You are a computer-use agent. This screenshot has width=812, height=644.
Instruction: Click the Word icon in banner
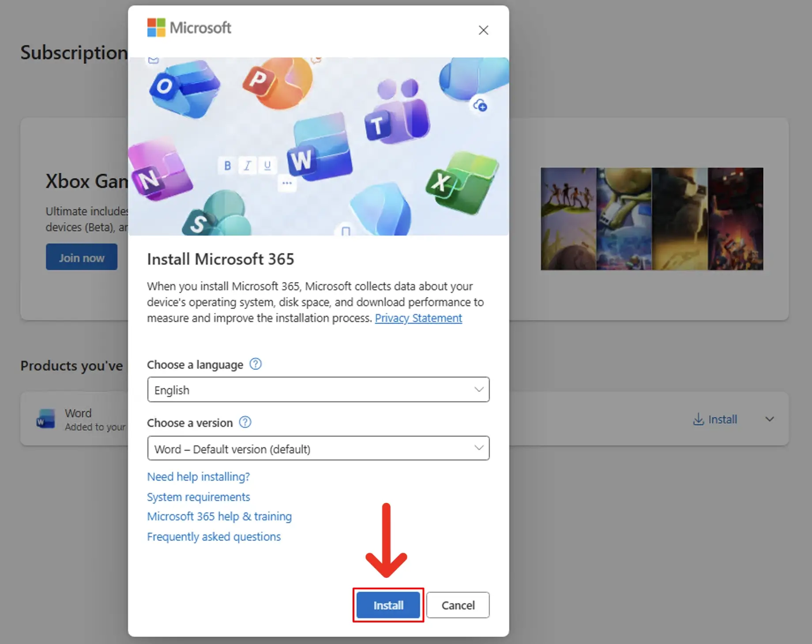(320, 150)
